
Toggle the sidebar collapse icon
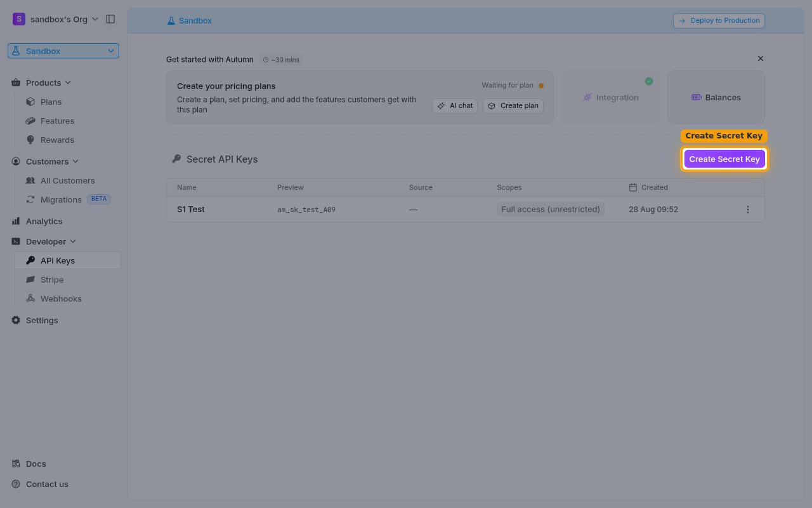110,19
